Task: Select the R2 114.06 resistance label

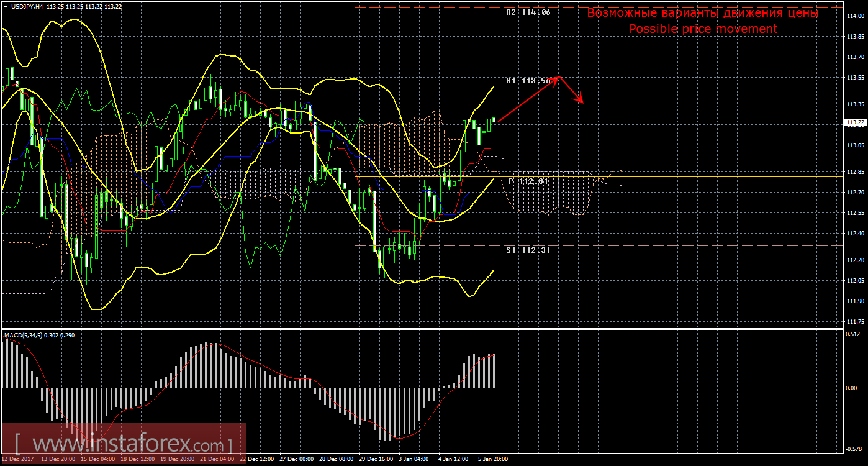Action: [528, 12]
